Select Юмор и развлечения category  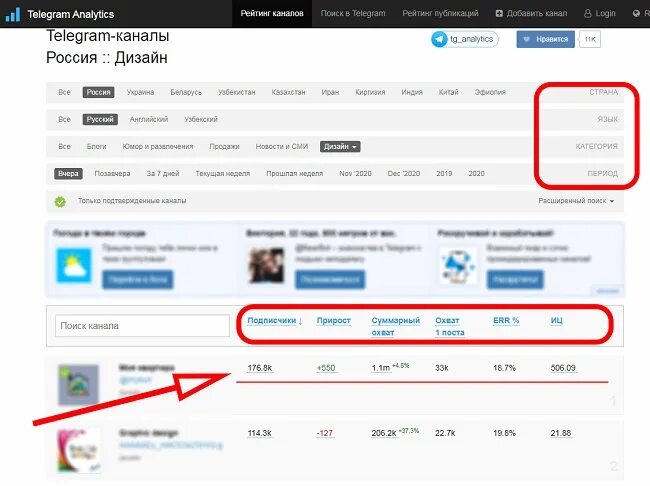point(158,146)
